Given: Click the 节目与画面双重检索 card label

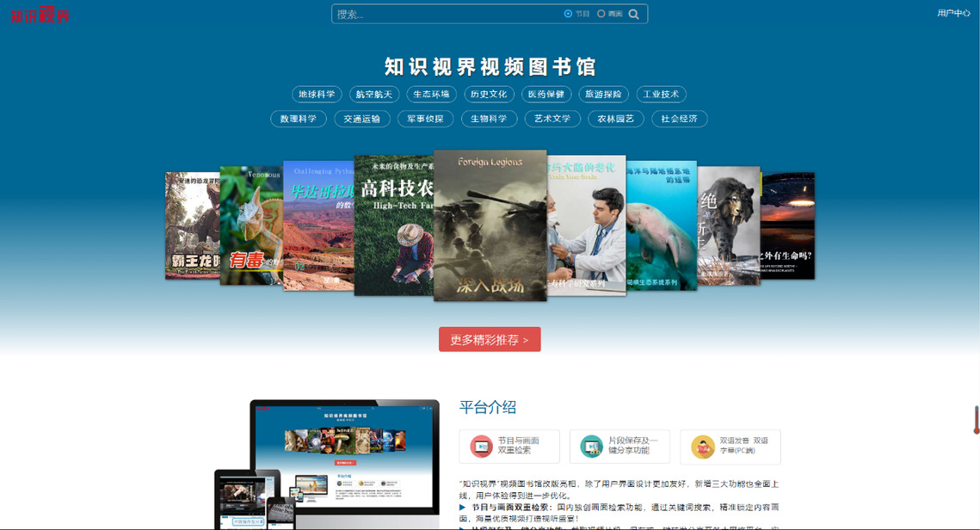Looking at the screenshot, I should coord(518,446).
